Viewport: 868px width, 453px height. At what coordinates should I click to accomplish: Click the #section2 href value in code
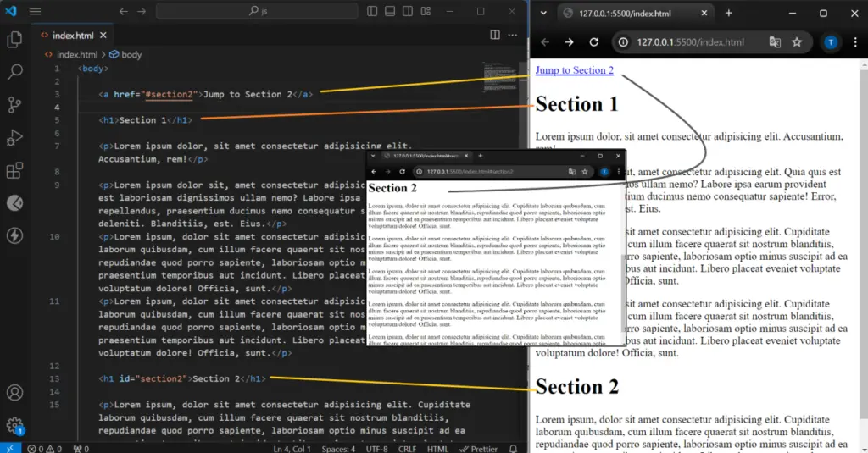(169, 94)
